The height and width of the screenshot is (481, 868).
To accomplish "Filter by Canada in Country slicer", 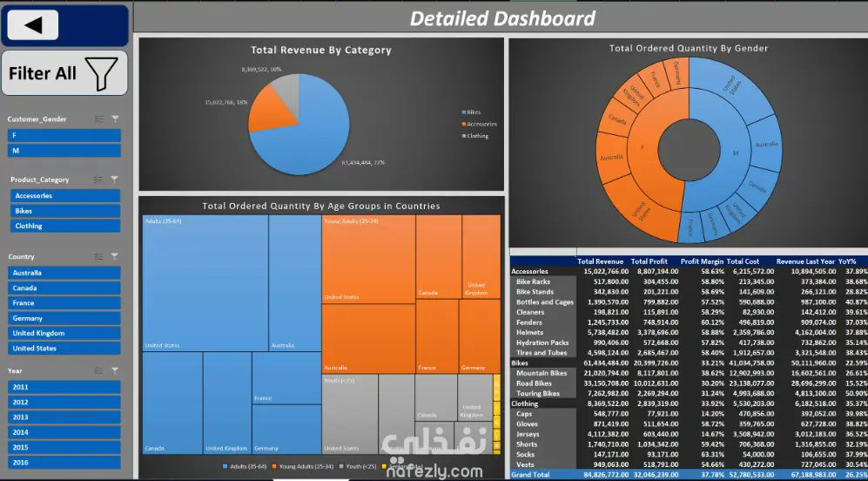I will pyautogui.click(x=64, y=288).
